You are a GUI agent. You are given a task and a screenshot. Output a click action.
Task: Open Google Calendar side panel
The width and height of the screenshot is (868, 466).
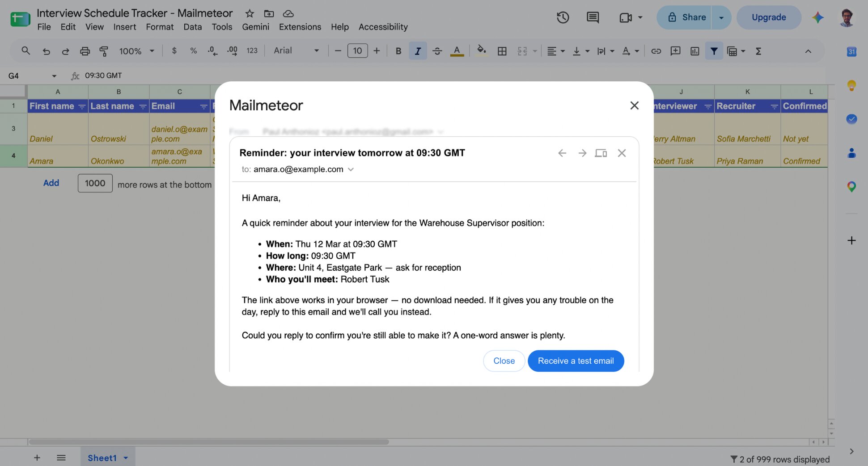(851, 51)
